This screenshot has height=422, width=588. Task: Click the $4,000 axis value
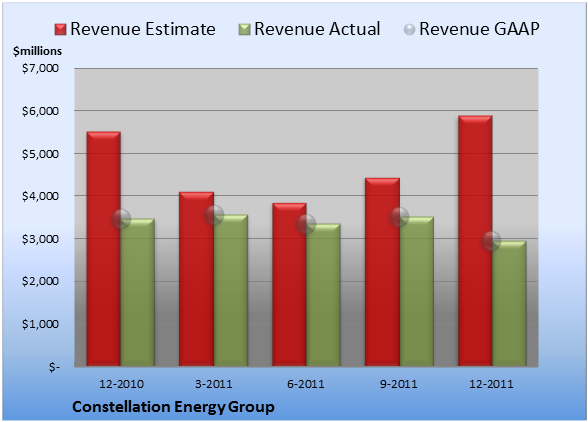click(x=40, y=196)
